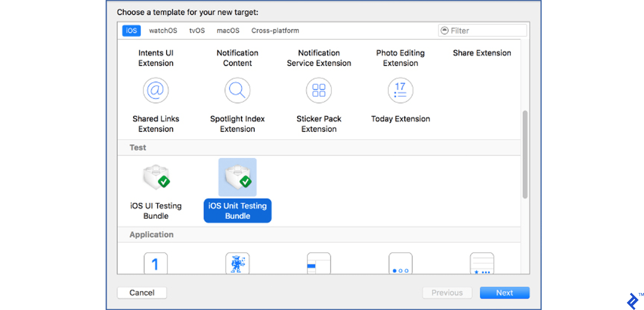Click the iOS UI Testing Bundle label
Image resolution: width=644 pixels, height=310 pixels.
click(156, 211)
